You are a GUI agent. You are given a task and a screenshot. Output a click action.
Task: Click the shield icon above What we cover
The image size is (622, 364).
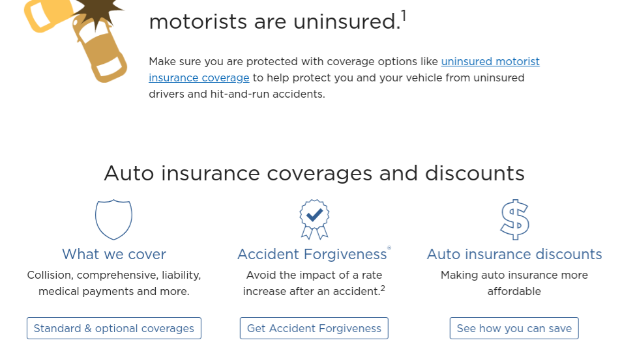pos(114,219)
